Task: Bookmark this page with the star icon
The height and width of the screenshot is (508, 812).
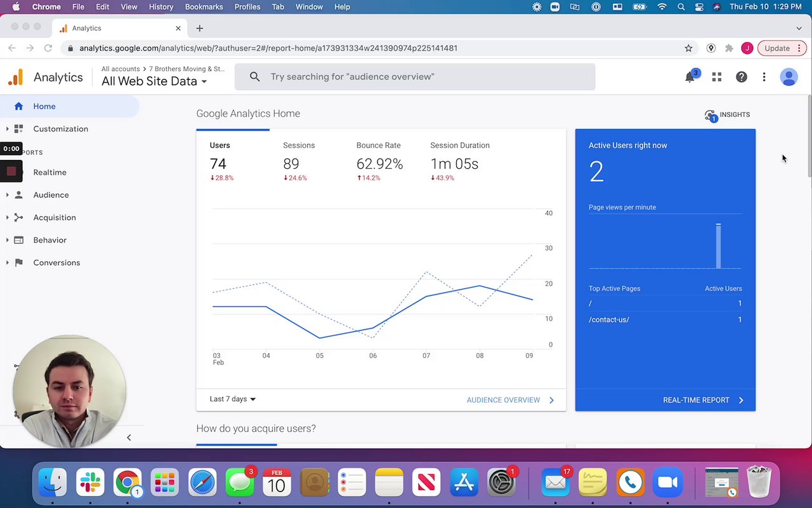Action: tap(688, 48)
